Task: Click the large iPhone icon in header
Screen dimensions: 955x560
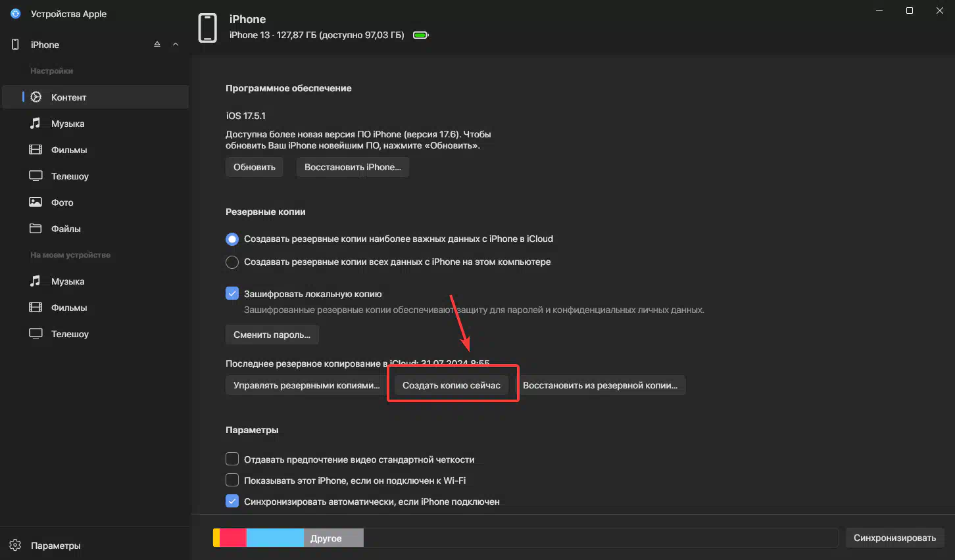Action: 208,28
